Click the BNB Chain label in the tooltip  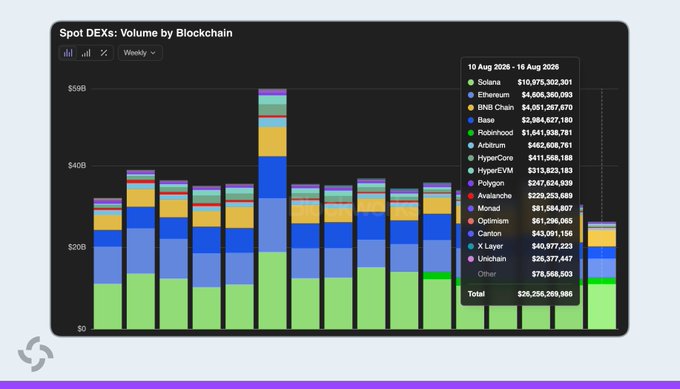495,108
